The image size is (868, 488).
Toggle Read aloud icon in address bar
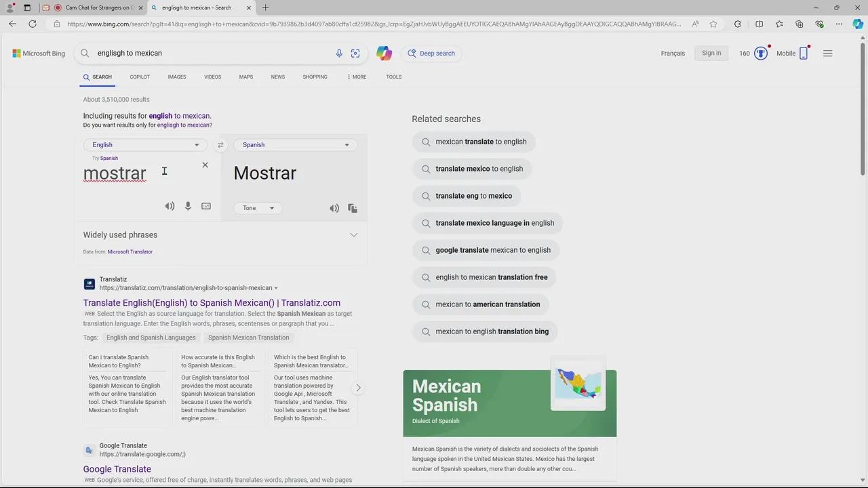point(696,24)
